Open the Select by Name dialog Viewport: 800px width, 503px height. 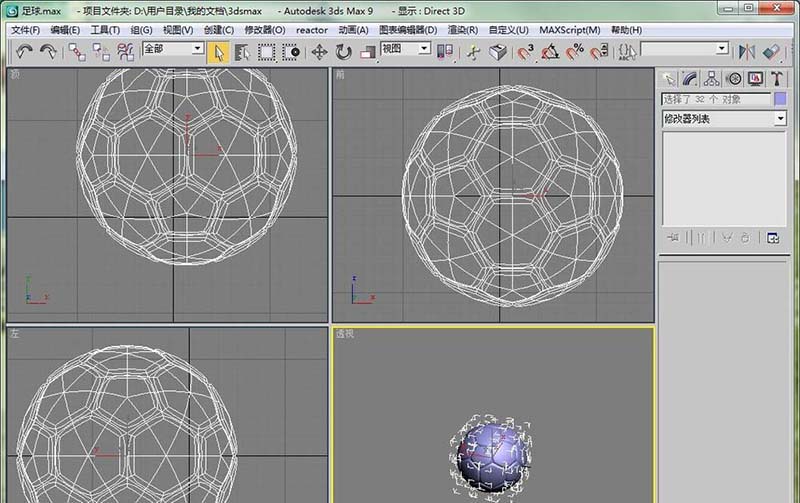pos(242,52)
